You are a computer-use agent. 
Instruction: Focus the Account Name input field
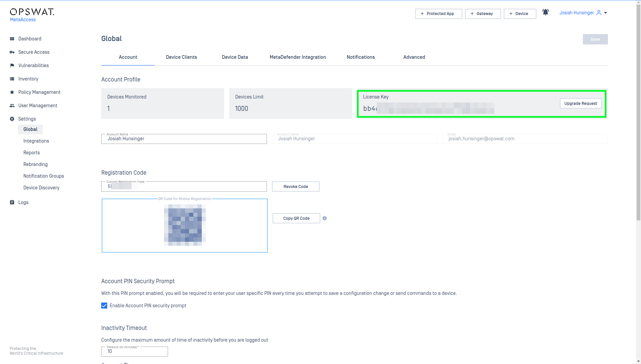pyautogui.click(x=184, y=139)
